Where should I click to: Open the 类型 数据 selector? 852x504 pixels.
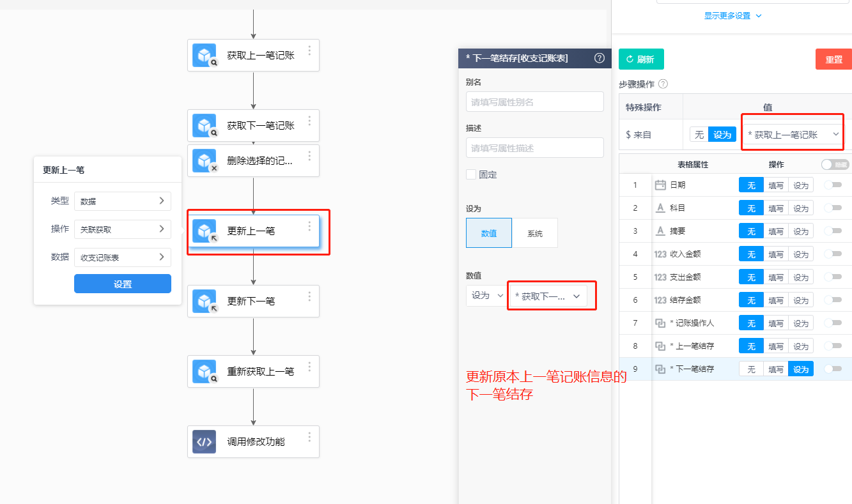click(x=123, y=201)
